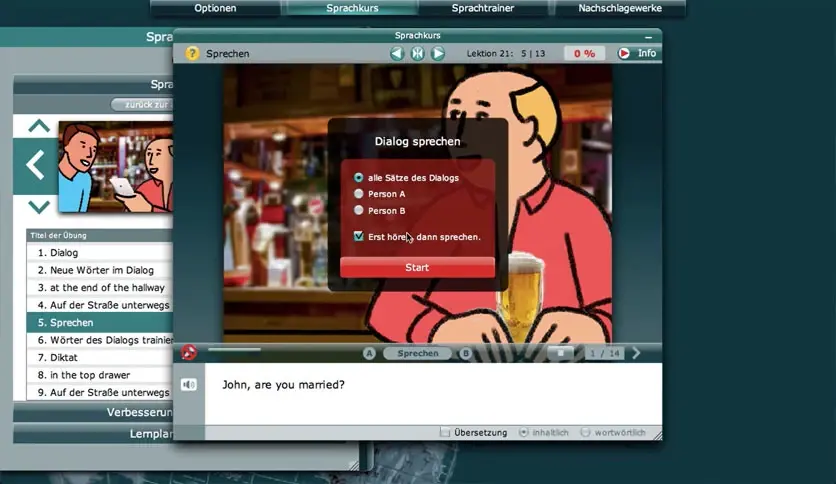The width and height of the screenshot is (836, 484).
Task: Play sentence audio with speaker icon
Action: 188,384
